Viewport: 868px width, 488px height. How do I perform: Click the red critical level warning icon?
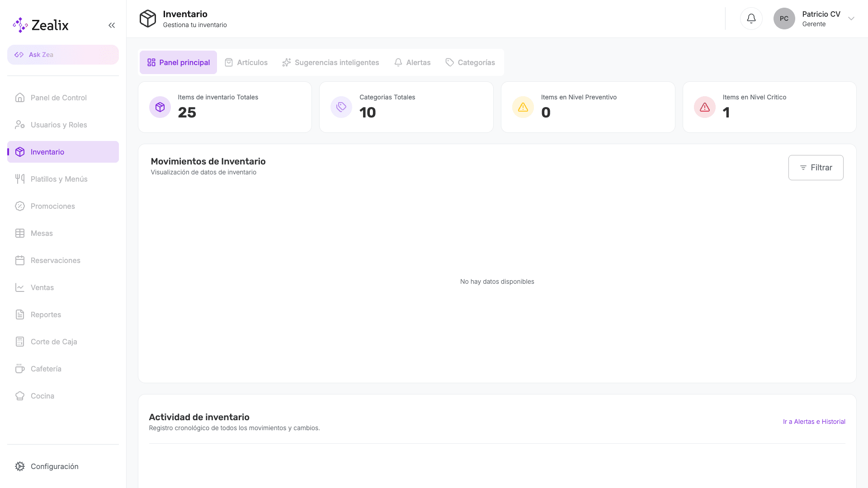(705, 107)
